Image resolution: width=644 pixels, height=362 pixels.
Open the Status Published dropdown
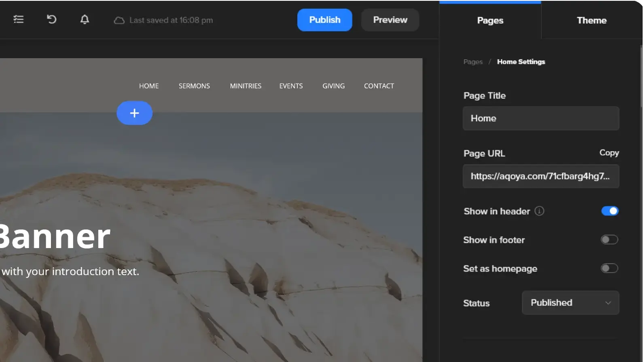pos(570,303)
